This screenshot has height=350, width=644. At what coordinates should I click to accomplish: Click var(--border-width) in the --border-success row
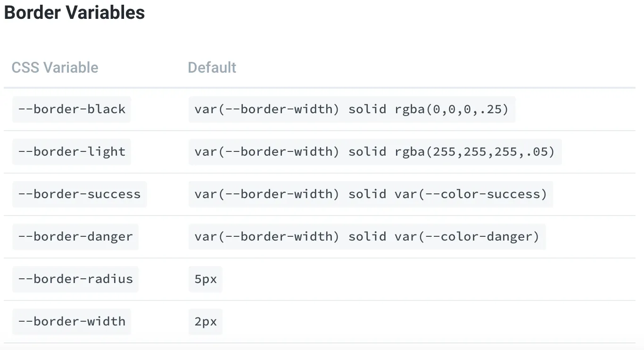click(x=267, y=194)
